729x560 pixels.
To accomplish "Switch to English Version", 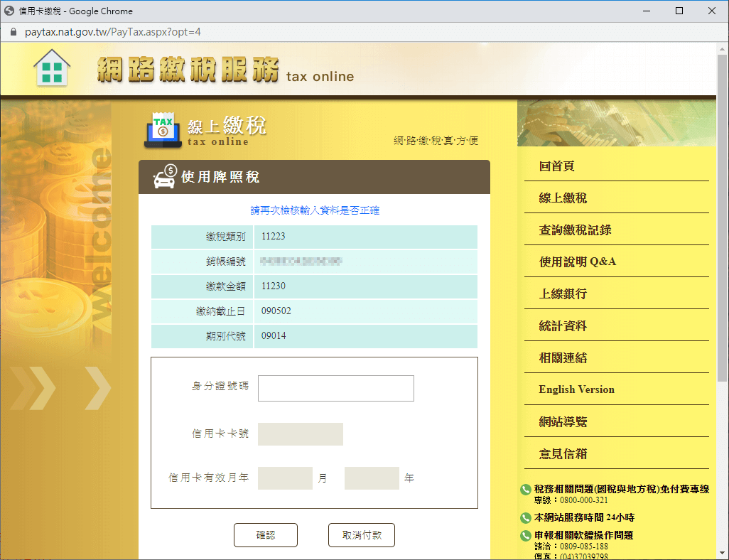I will click(x=576, y=389).
